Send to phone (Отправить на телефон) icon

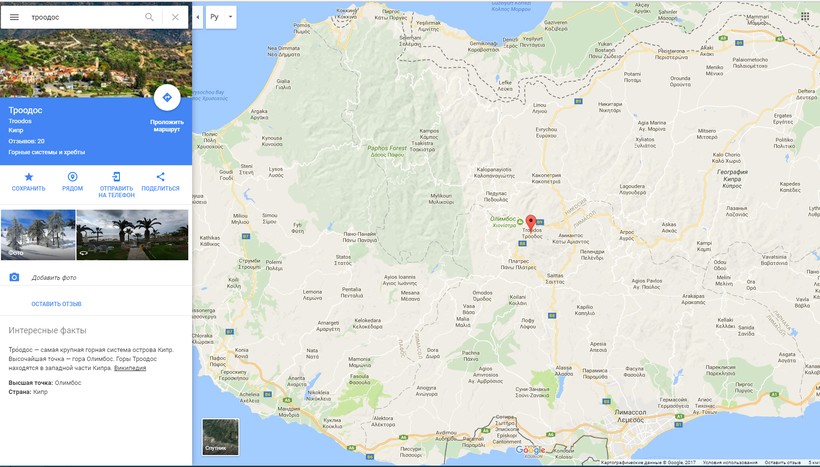pyautogui.click(x=116, y=177)
